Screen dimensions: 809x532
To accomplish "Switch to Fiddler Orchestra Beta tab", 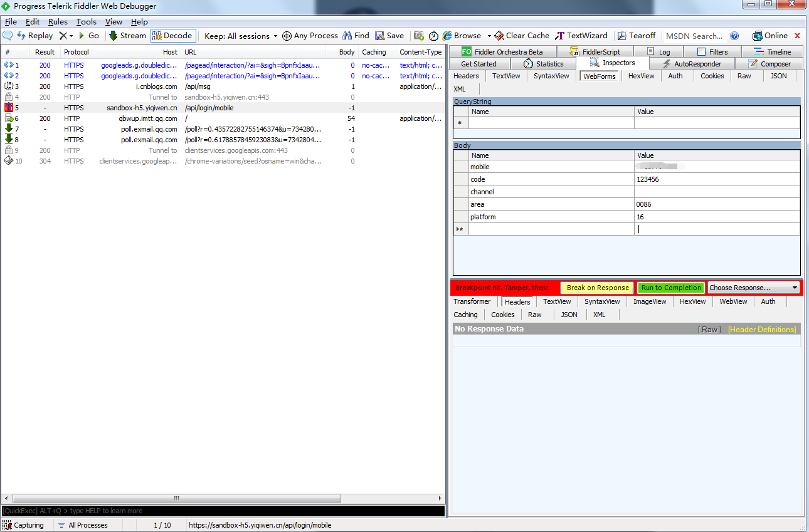I will 502,52.
